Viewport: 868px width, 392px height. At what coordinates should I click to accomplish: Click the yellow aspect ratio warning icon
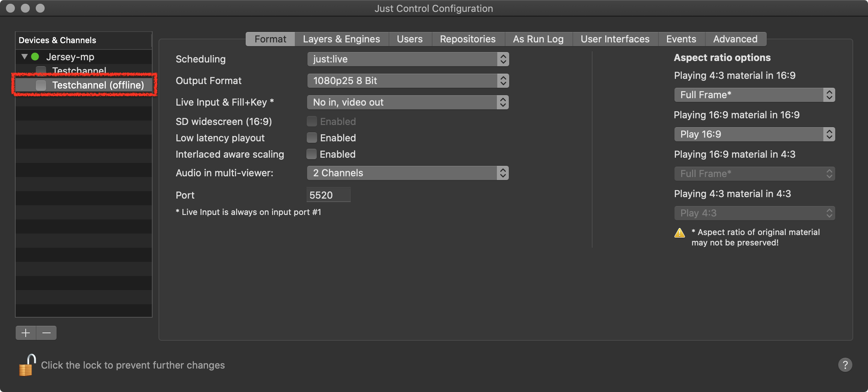coord(680,233)
